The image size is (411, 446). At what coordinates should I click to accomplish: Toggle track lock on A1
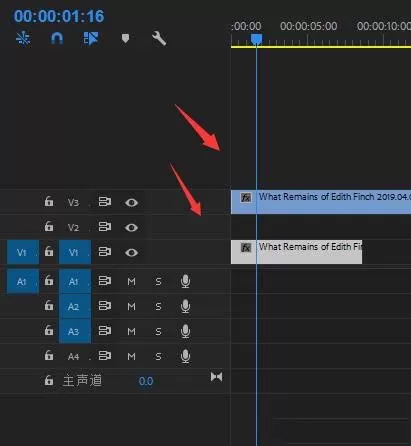pos(49,281)
